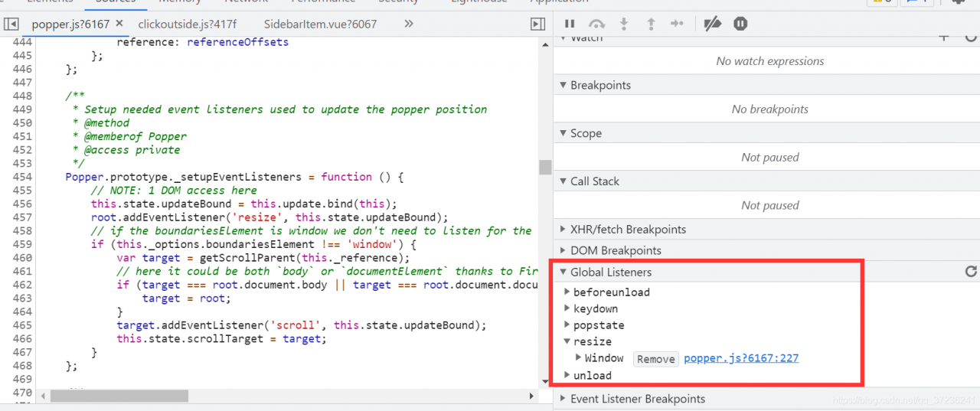Click 'Not paused' under Scope
Viewport: 980px width, 411px height.
point(770,158)
